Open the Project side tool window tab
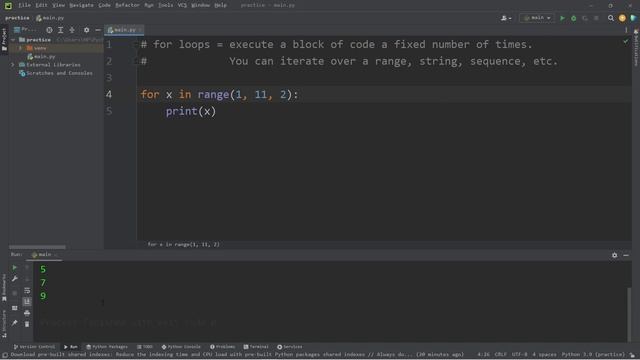Screen dimensions: 640x360 pyautogui.click(x=4, y=40)
